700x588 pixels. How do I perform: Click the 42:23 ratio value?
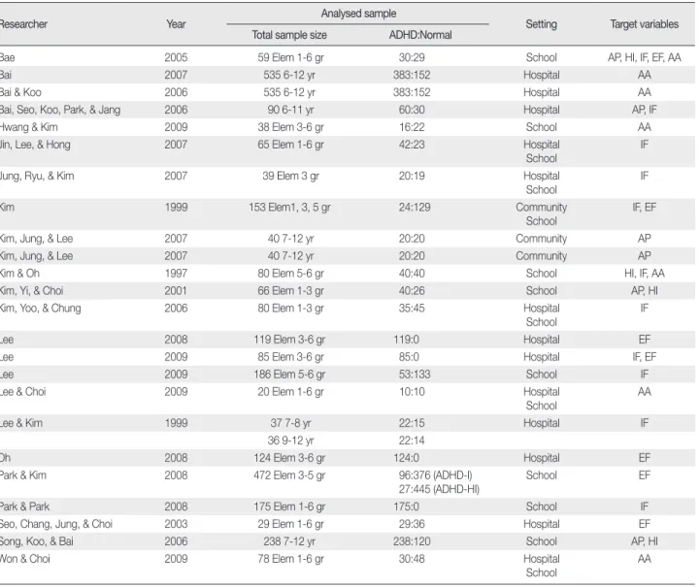coord(412,145)
